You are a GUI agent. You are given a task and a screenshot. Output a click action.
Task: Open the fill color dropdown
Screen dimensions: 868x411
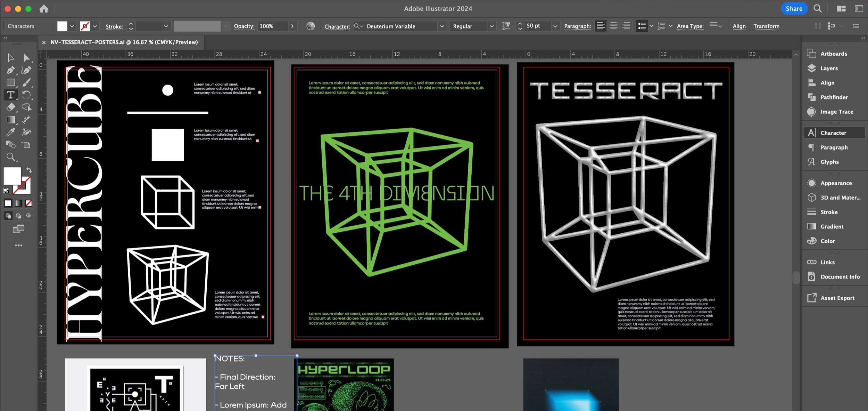tap(72, 26)
